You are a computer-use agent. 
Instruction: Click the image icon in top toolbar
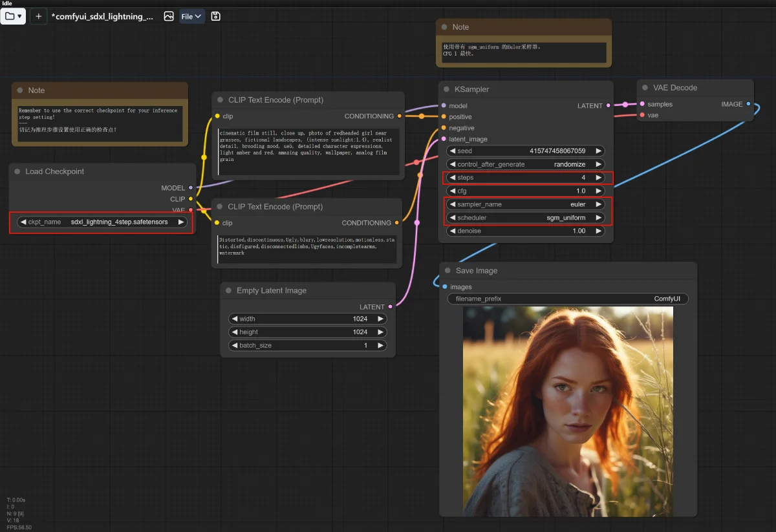169,16
